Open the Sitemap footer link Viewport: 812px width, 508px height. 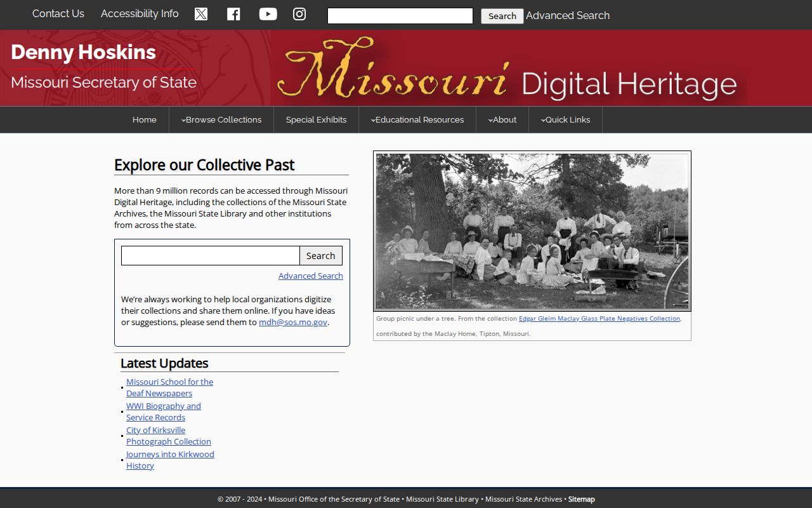[x=582, y=499]
